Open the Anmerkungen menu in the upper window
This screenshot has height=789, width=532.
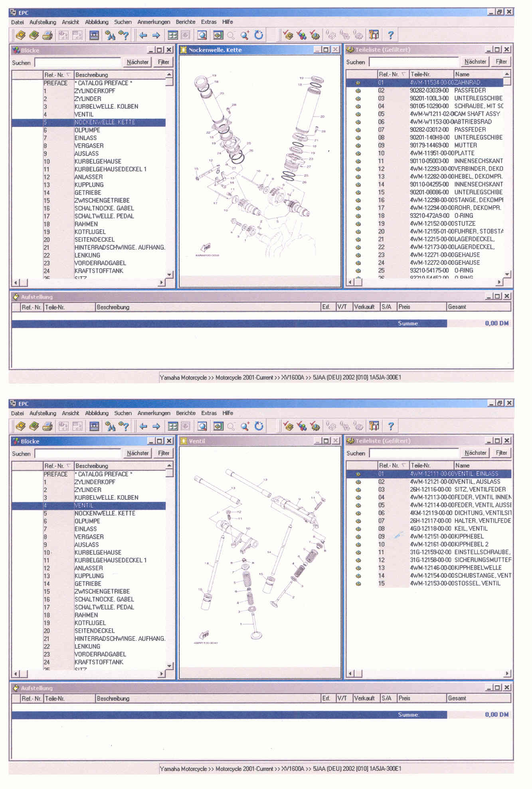click(154, 22)
